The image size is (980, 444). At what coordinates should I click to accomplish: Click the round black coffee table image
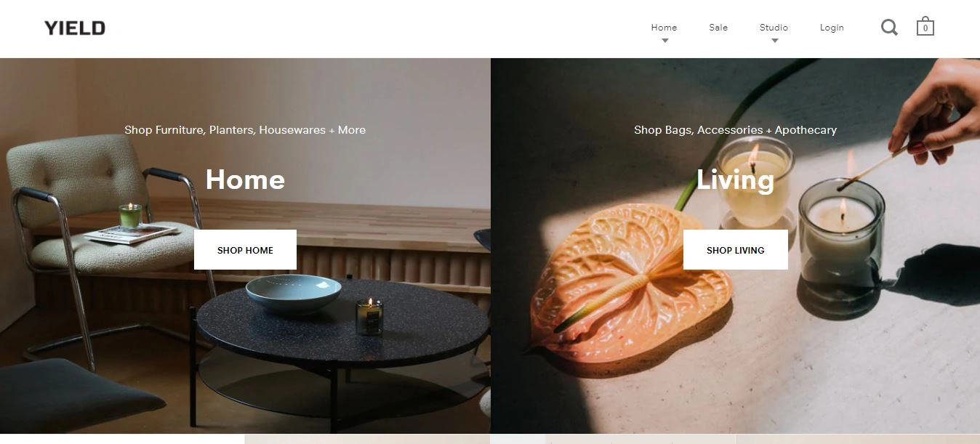(342, 342)
